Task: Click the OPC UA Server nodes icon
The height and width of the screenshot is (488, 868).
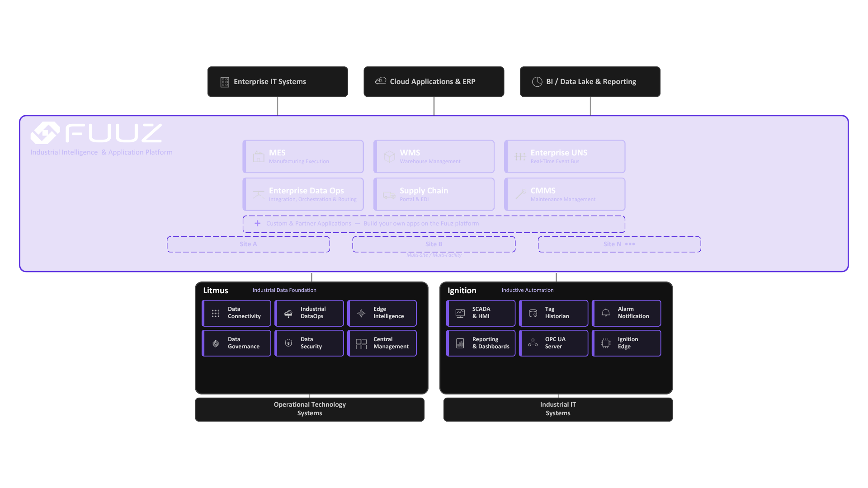Action: pyautogui.click(x=533, y=343)
